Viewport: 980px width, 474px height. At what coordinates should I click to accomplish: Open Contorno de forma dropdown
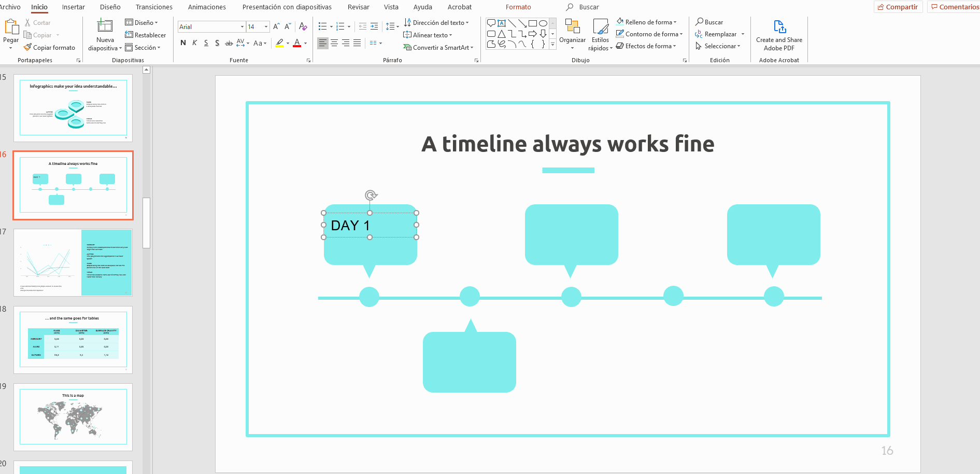click(649, 34)
